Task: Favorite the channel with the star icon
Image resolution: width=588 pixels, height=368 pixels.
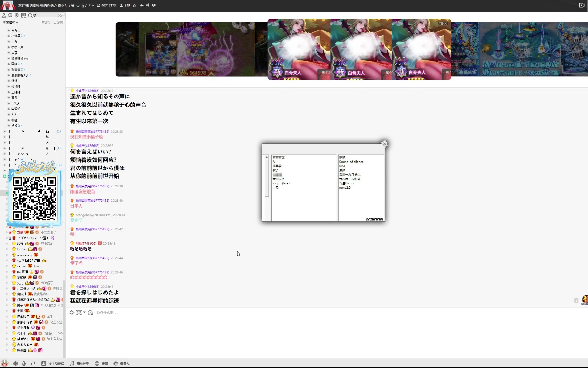Action: click(135, 5)
